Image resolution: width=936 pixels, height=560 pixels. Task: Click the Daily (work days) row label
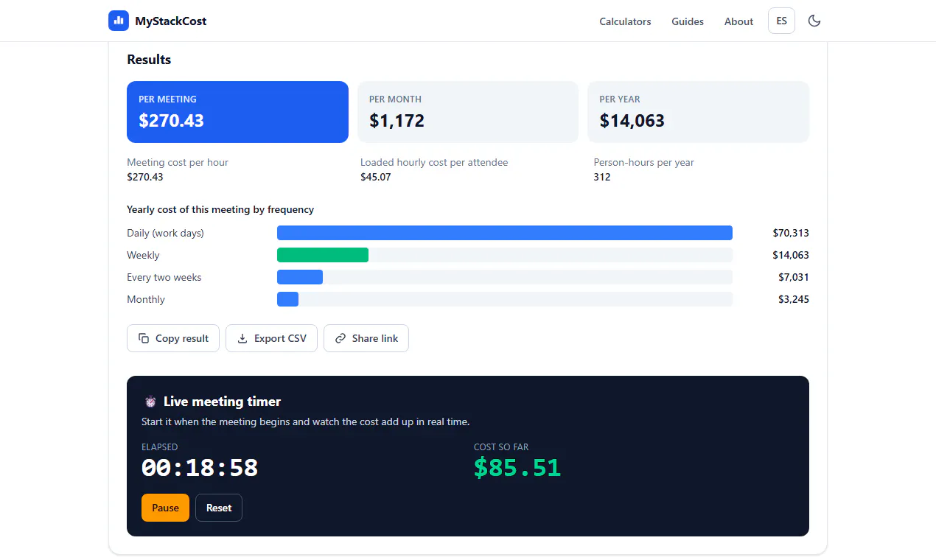(165, 233)
